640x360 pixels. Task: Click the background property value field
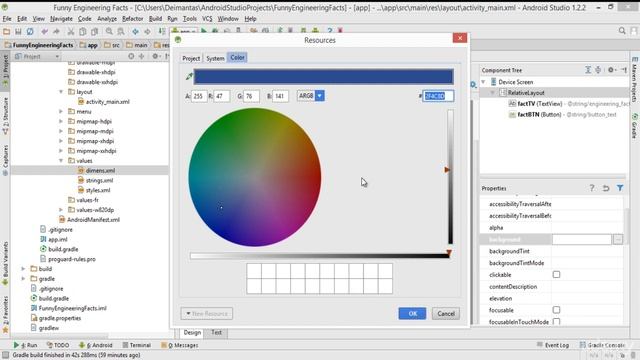(x=582, y=239)
